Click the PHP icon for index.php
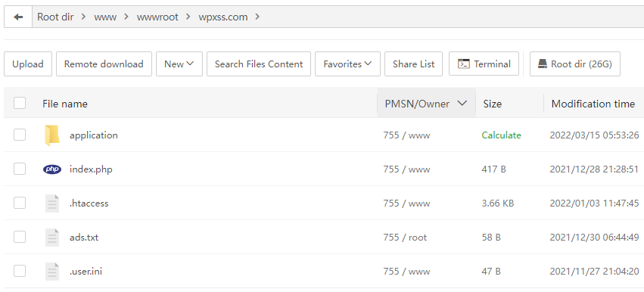 pyautogui.click(x=52, y=169)
